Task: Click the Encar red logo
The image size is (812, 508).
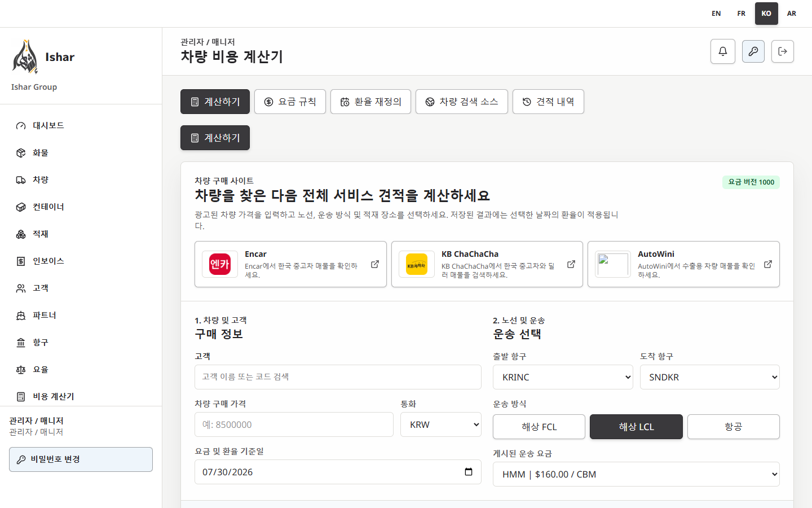Action: pyautogui.click(x=220, y=264)
